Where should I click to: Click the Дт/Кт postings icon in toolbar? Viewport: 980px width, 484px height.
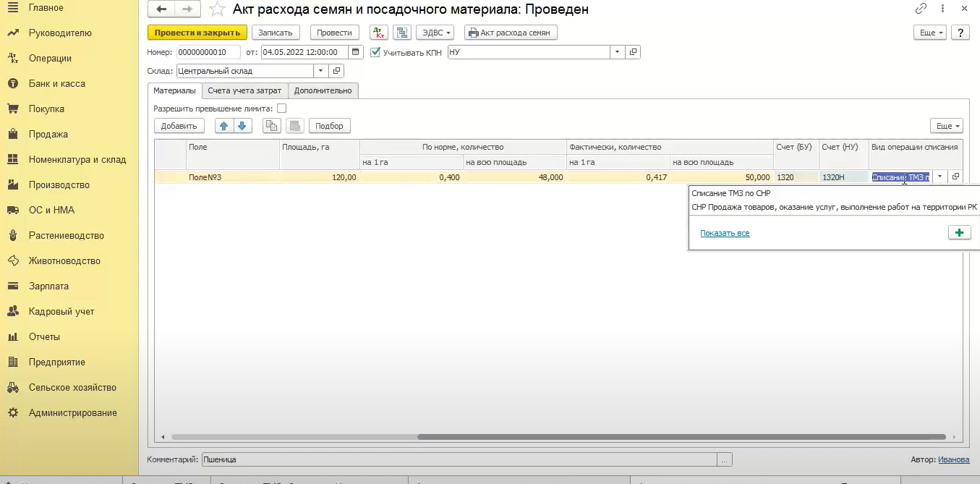[x=378, y=33]
